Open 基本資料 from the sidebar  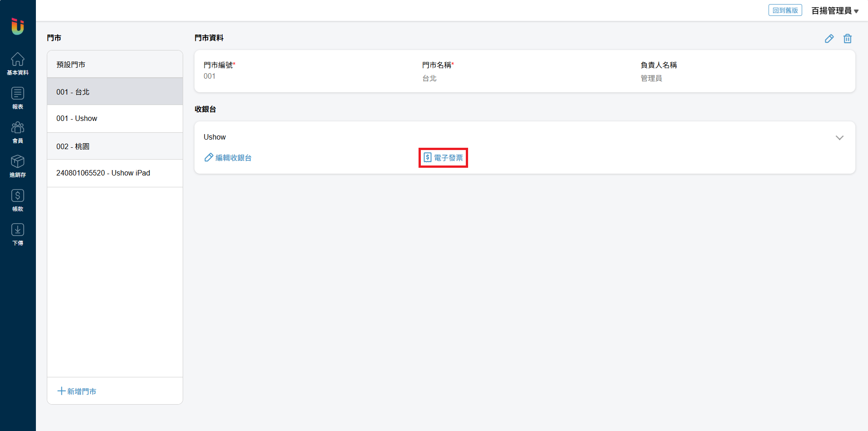click(x=18, y=64)
